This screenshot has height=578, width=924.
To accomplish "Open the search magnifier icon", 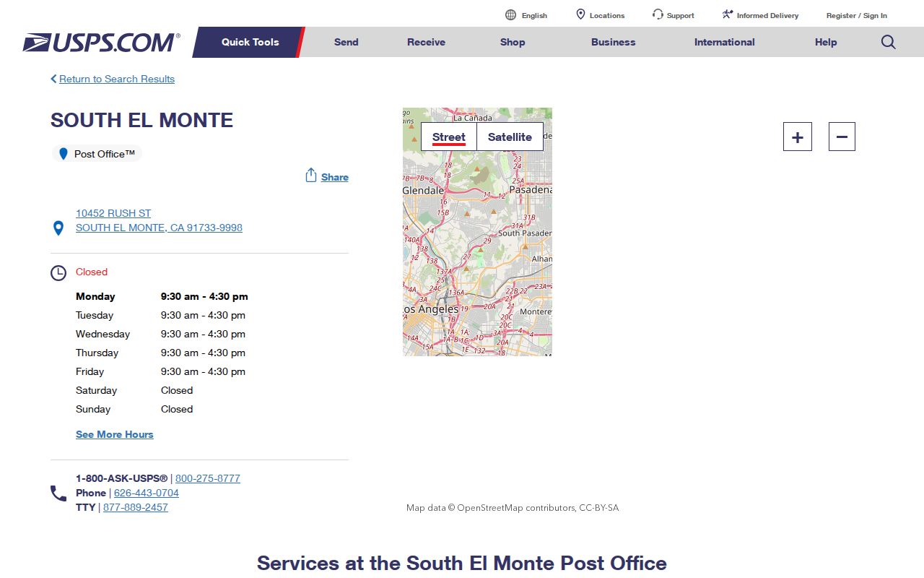I will coord(889,42).
